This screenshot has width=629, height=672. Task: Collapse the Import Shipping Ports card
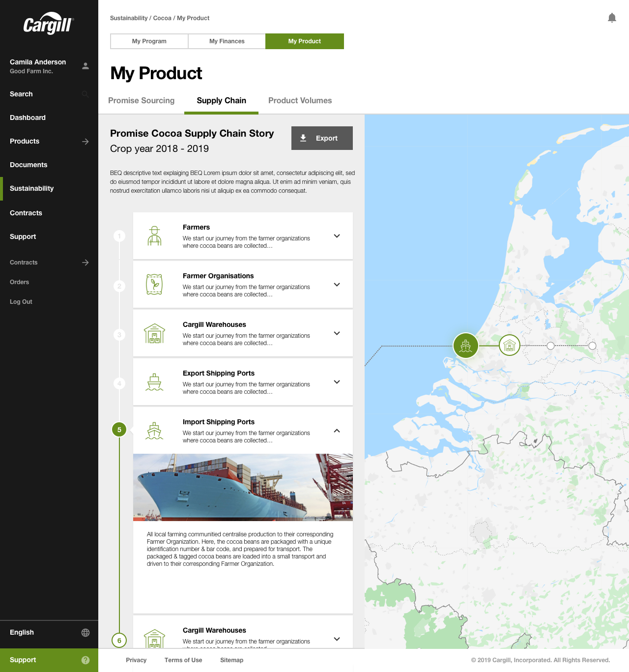click(337, 431)
